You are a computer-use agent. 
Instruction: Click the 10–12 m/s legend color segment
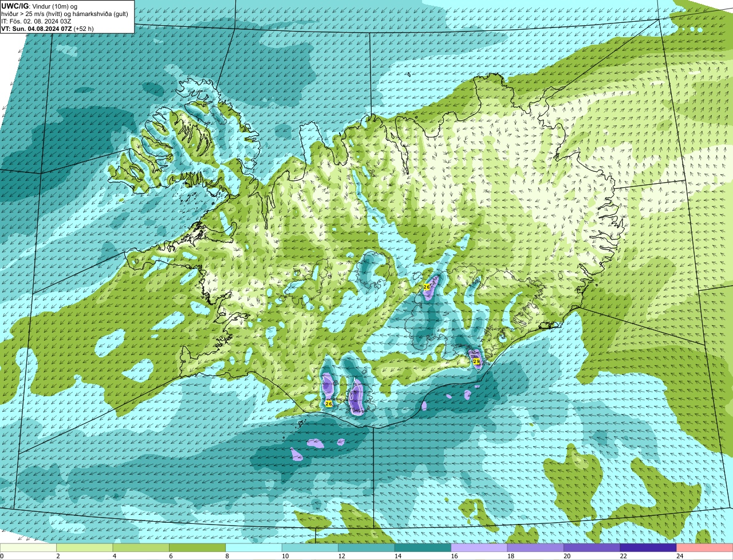click(310, 548)
